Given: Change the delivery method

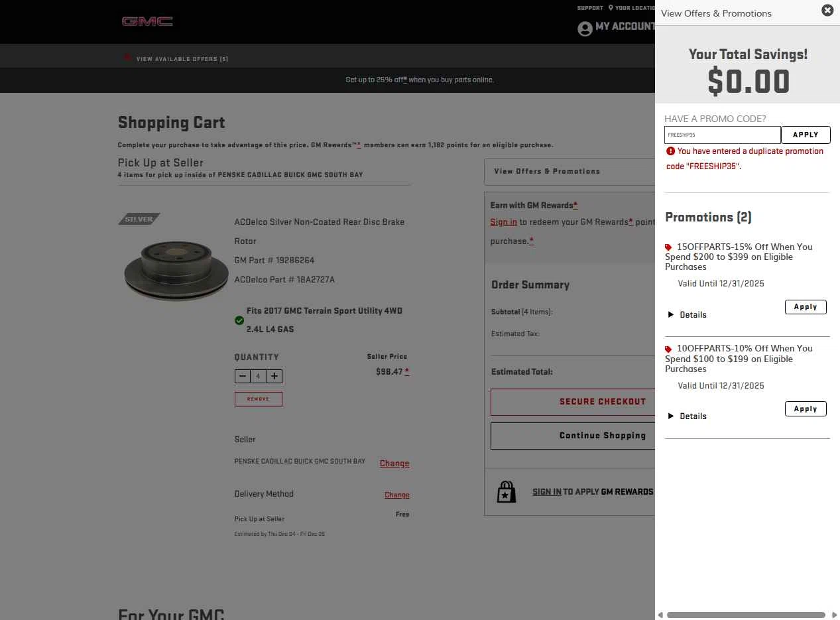Looking at the screenshot, I should point(397,495).
